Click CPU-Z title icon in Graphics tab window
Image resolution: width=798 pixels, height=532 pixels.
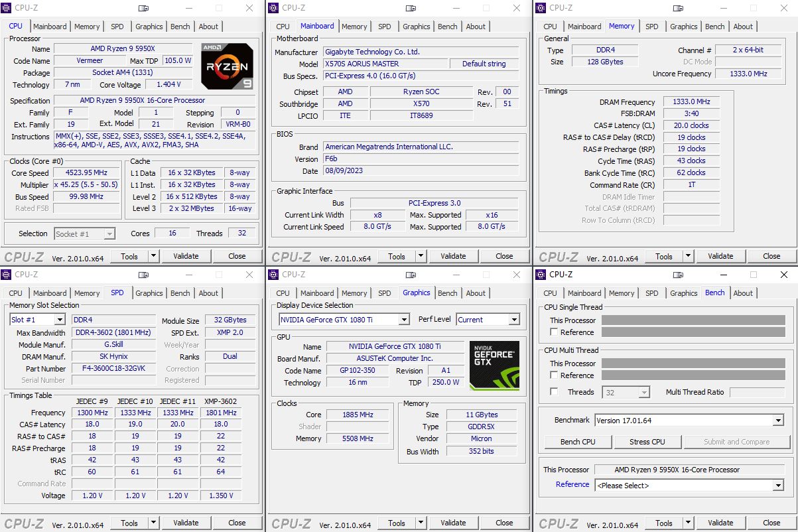tap(274, 275)
